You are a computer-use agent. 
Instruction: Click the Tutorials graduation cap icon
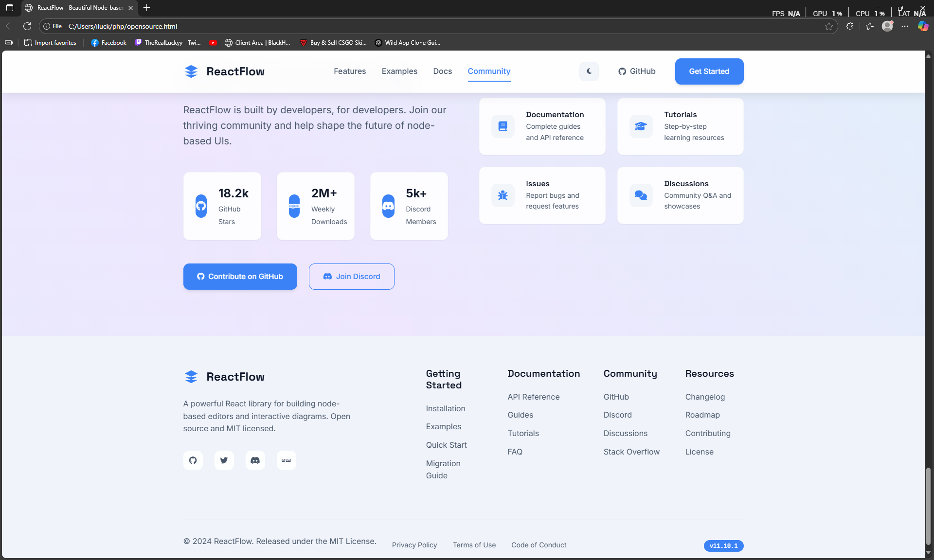641,126
